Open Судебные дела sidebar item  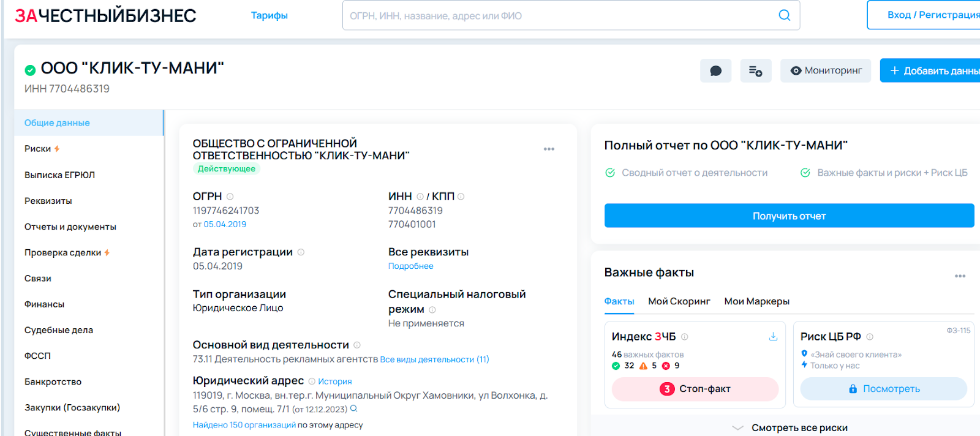coord(59,330)
